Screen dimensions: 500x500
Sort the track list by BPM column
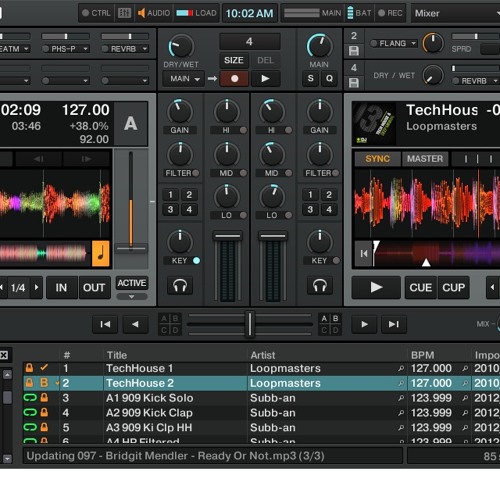pos(422,355)
